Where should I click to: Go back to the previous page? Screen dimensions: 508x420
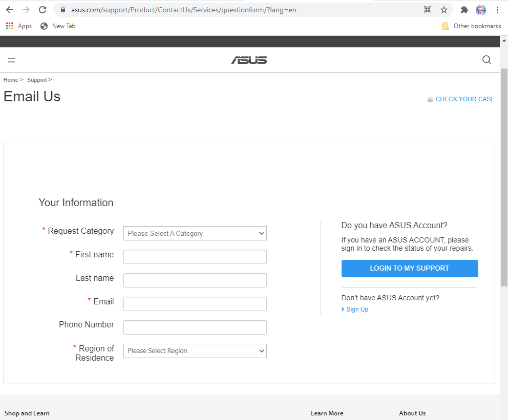(x=10, y=10)
